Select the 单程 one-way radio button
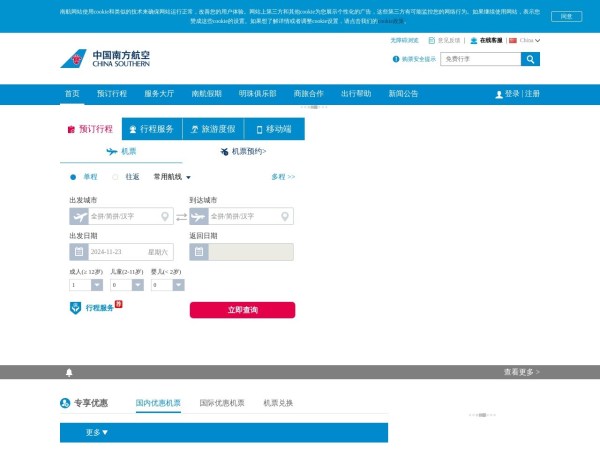Viewport: 600px width, 450px height. click(x=73, y=177)
